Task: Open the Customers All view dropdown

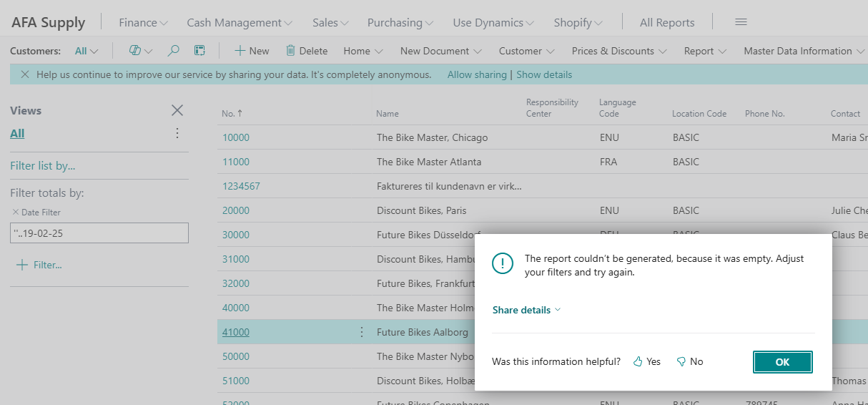Action: [x=87, y=51]
